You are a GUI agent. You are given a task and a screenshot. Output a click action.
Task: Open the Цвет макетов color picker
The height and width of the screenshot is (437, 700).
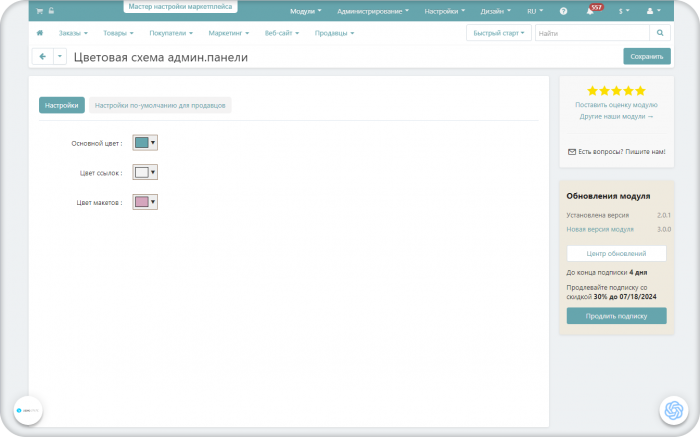point(145,202)
